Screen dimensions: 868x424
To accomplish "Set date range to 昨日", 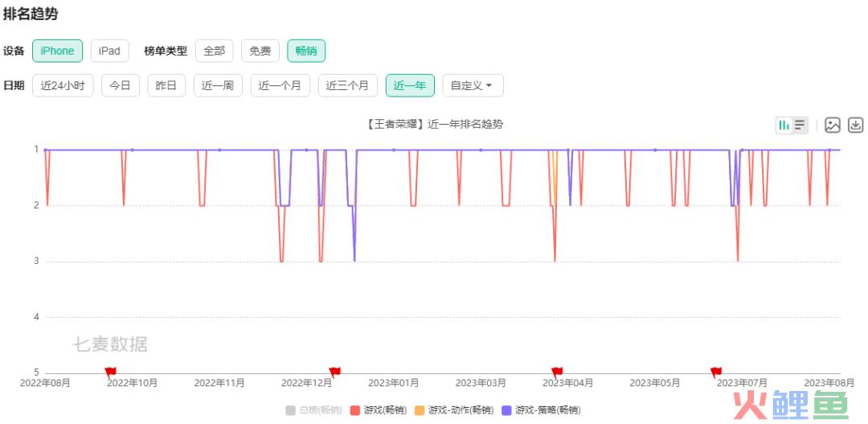I will coord(166,85).
